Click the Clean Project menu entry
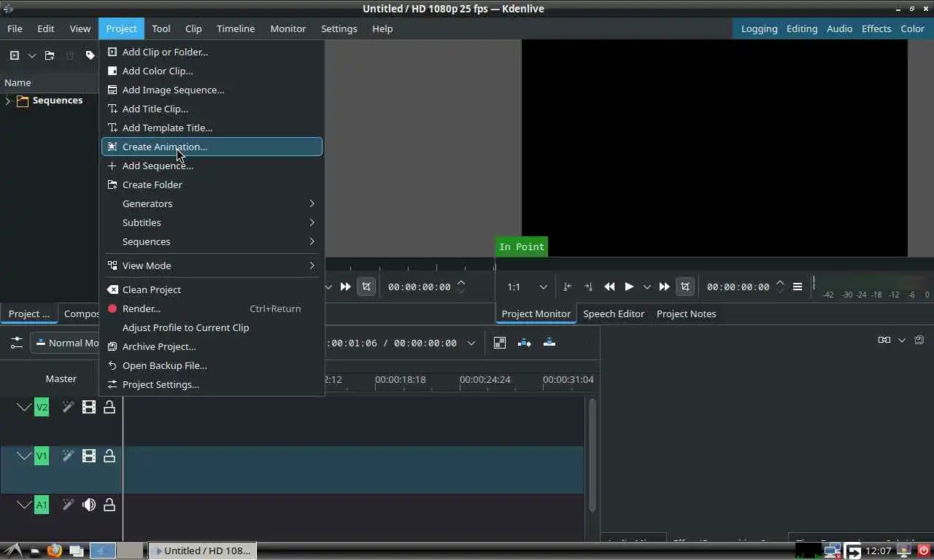Image resolution: width=934 pixels, height=560 pixels. coord(212,289)
